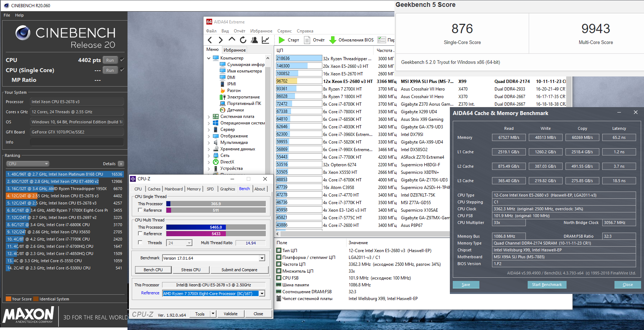Run the Cinebench CPU Single Core test

110,70
